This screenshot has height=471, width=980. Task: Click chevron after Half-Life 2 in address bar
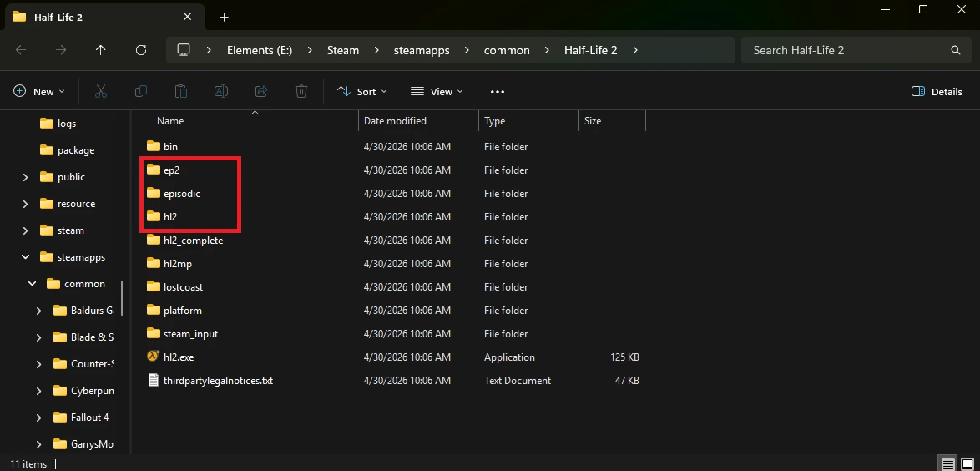[635, 50]
